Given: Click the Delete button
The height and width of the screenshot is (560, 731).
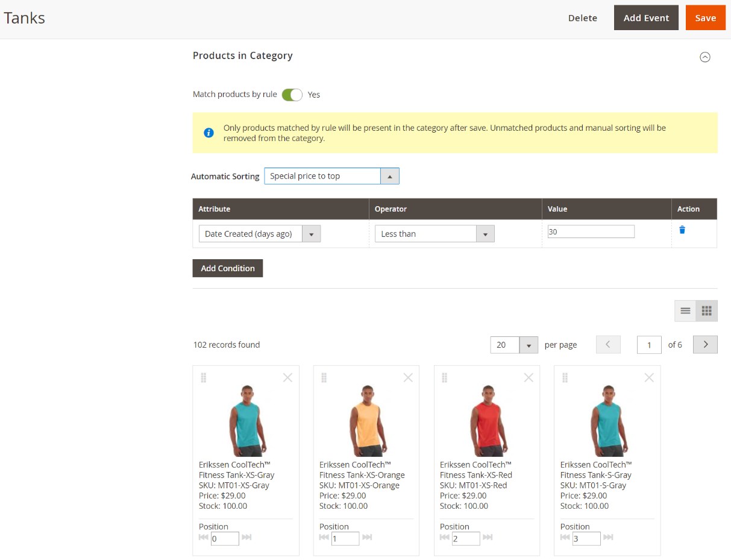Looking at the screenshot, I should point(583,18).
